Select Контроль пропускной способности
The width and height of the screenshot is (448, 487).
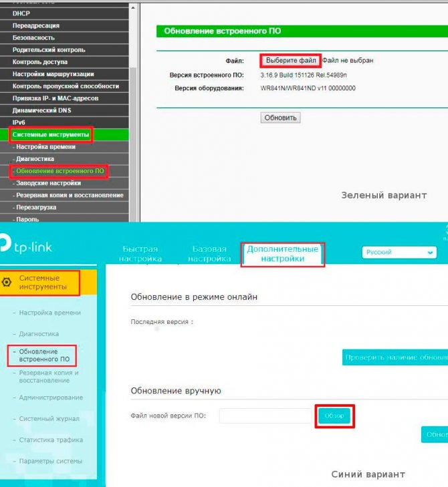66,86
